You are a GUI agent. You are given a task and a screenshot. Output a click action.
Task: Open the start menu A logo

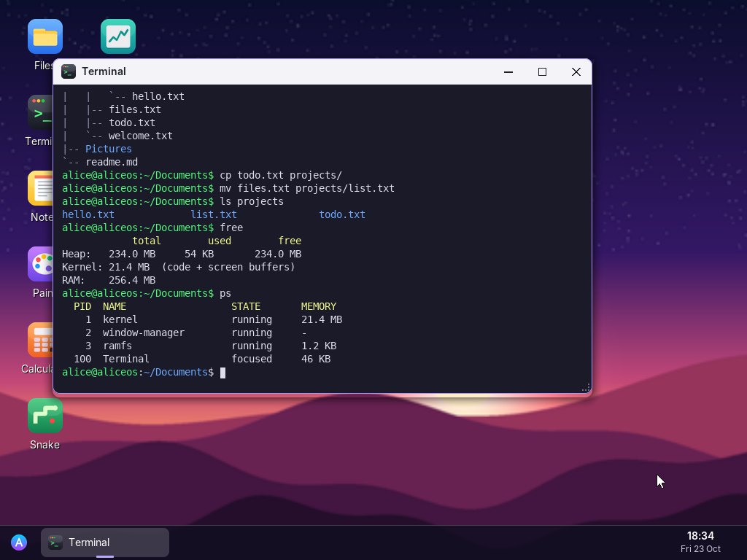pos(19,542)
